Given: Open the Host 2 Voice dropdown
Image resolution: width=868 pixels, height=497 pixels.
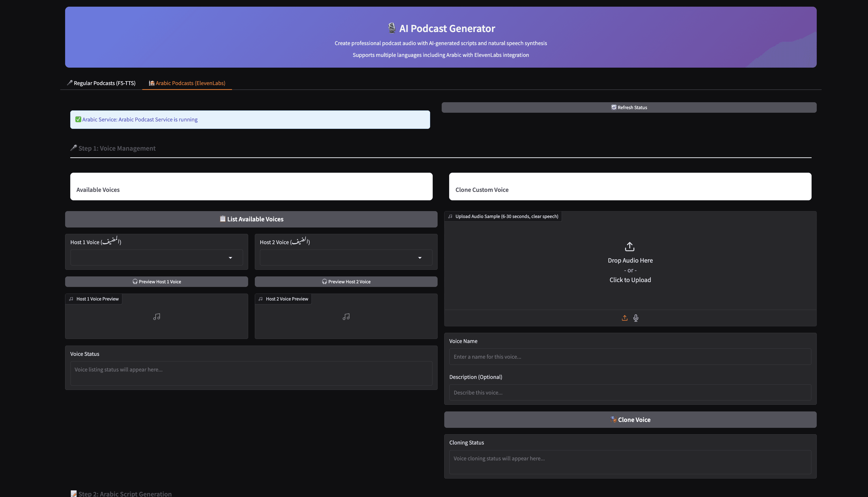Looking at the screenshot, I should [346, 257].
